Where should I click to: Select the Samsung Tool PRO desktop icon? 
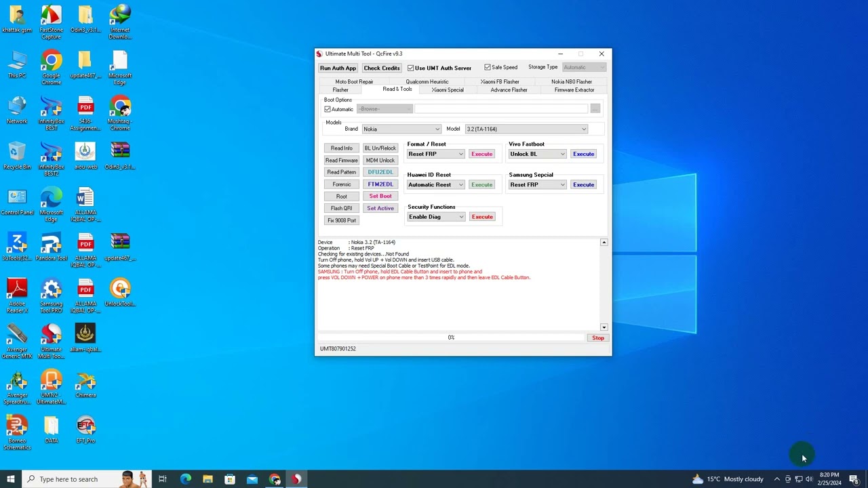click(51, 296)
